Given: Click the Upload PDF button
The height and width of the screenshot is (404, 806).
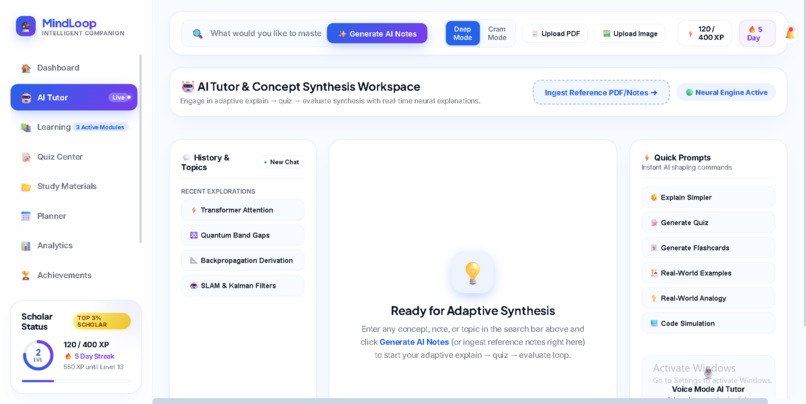Looking at the screenshot, I should tap(555, 34).
